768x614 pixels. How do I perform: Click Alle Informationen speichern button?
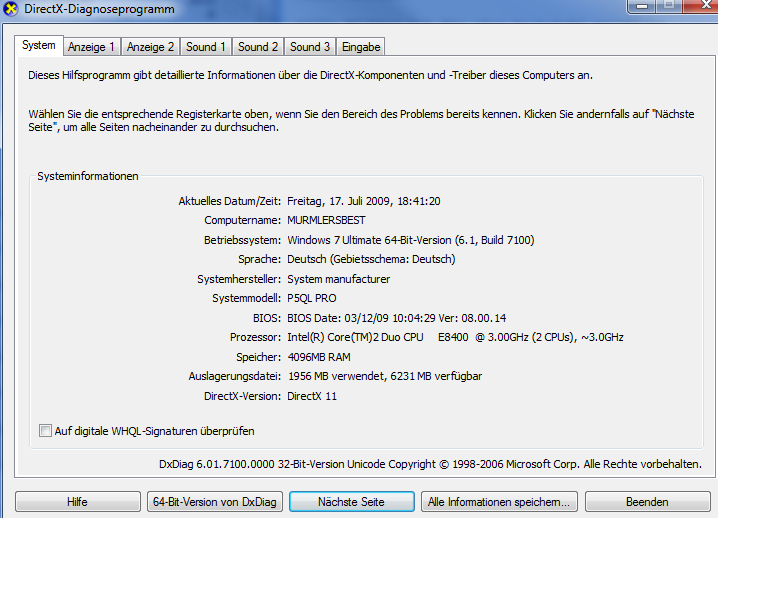(499, 502)
